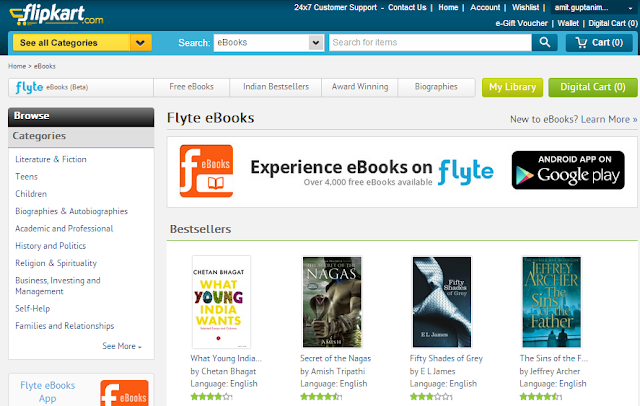This screenshot has height=406, width=640.
Task: Click the rating stars under What Young India
Action: tap(211, 396)
